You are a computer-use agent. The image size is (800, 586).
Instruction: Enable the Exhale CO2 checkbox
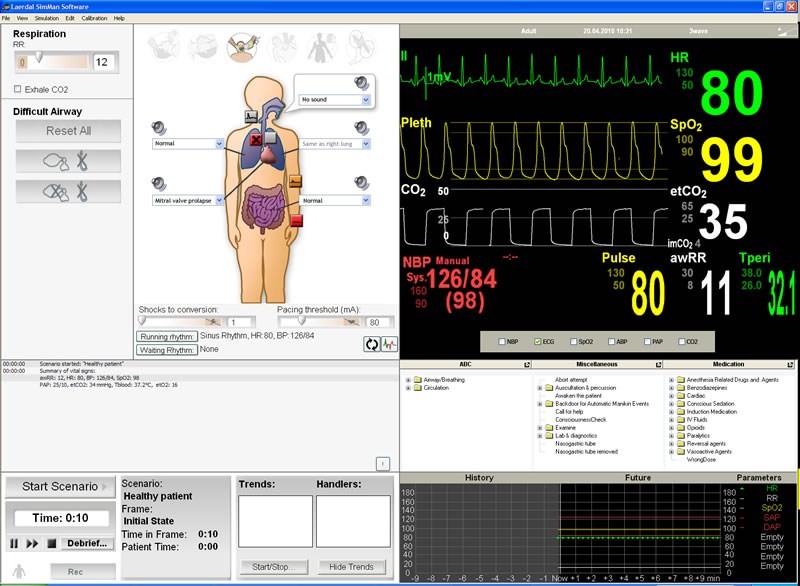point(18,89)
